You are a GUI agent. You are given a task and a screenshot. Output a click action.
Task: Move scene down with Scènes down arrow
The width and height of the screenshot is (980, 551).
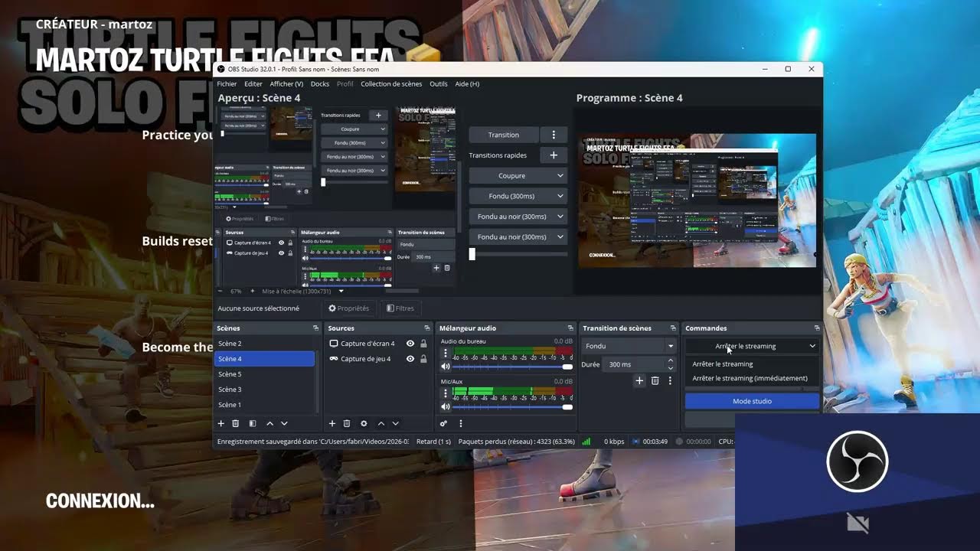(284, 423)
